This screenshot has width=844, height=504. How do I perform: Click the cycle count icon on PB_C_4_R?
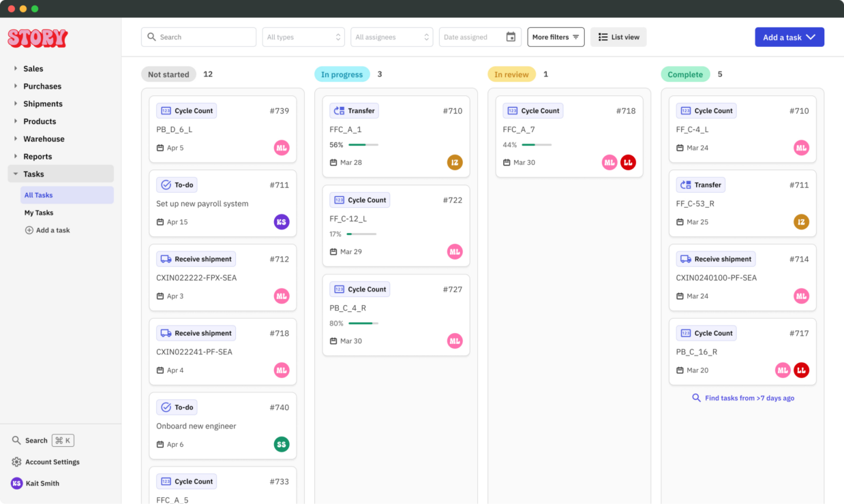[x=339, y=289]
